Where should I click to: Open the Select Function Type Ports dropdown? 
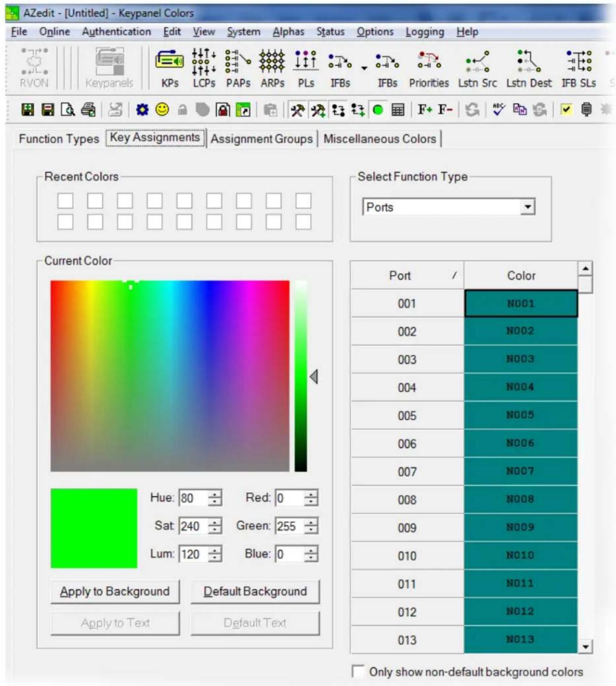(x=528, y=207)
